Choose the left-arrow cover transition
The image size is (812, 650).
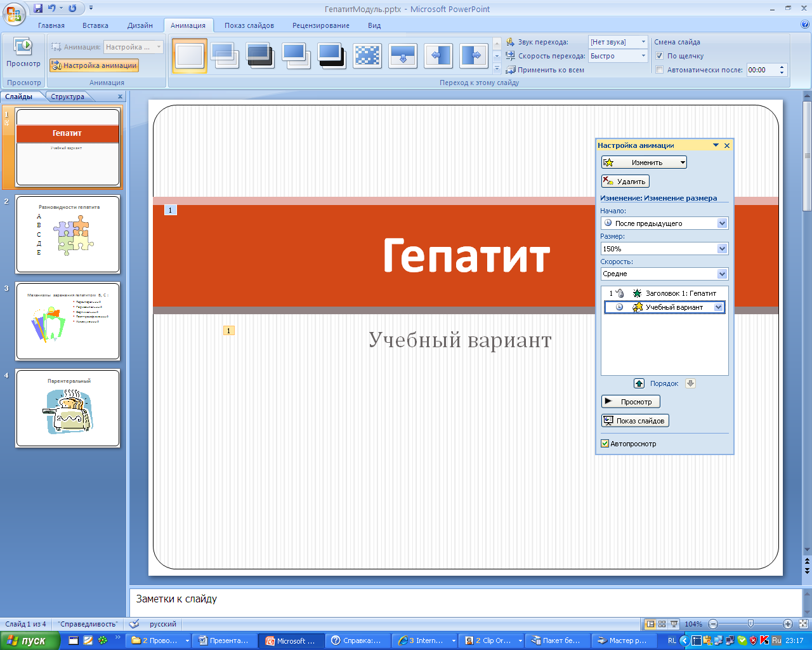[x=438, y=56]
